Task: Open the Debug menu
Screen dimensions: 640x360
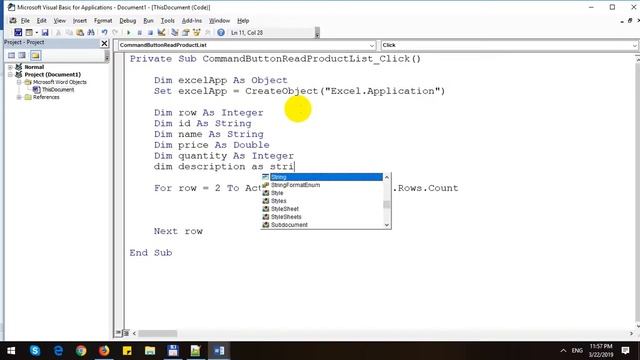Action: tap(127, 20)
